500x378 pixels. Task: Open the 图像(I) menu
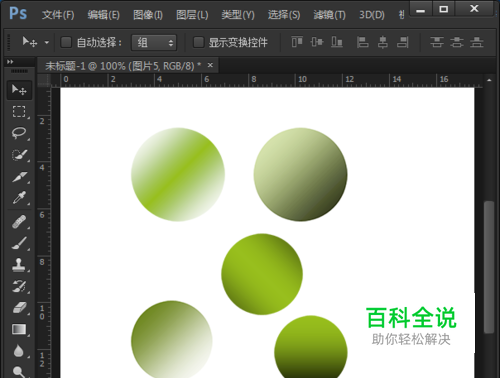coord(148,15)
